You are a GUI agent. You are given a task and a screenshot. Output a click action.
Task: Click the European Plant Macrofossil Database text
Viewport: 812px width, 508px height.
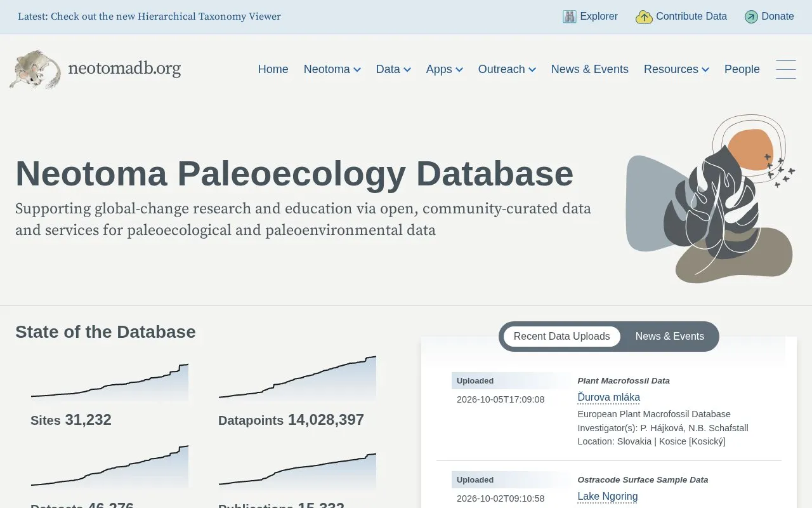[654, 414]
